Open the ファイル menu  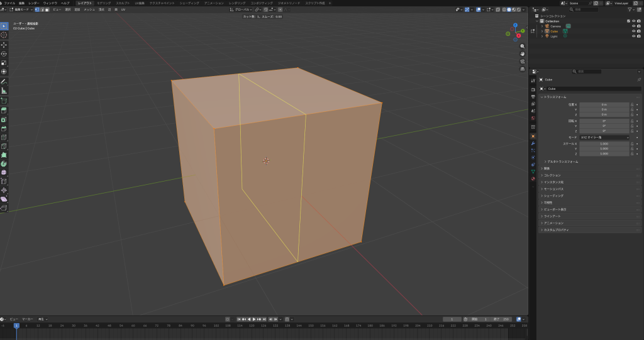click(9, 3)
